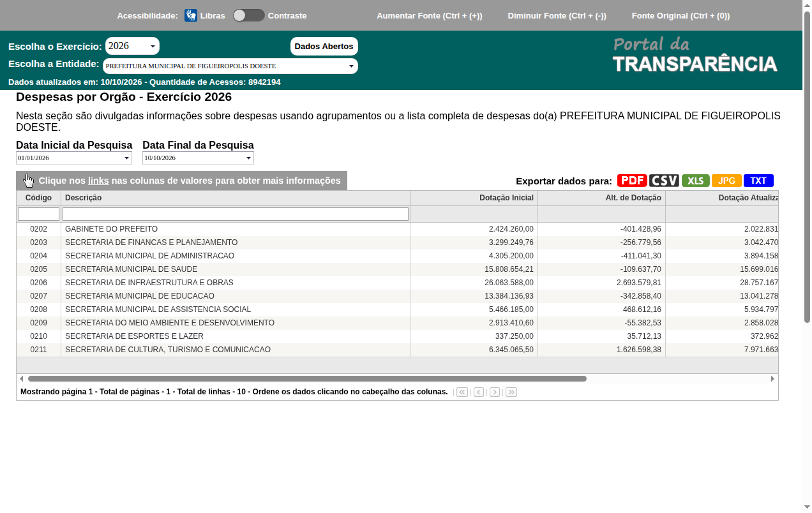Go to the next table page
812x513 pixels.
pyautogui.click(x=495, y=392)
